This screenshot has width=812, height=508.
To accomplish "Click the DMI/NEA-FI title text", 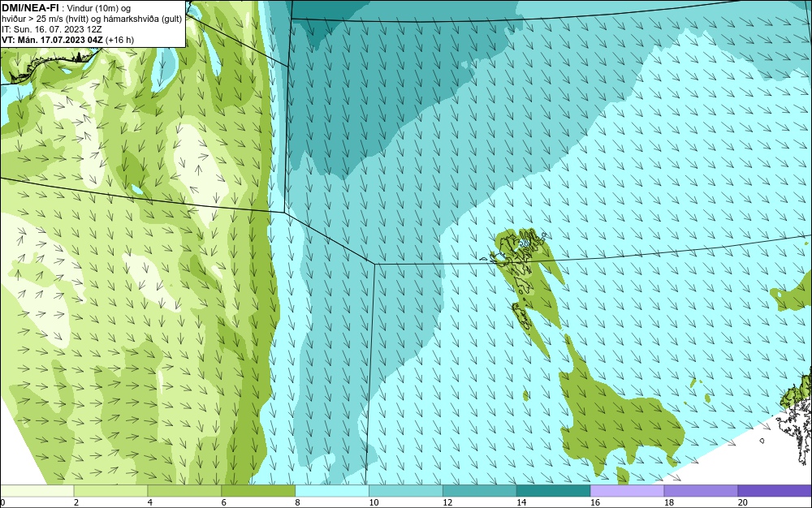I will pos(30,7).
